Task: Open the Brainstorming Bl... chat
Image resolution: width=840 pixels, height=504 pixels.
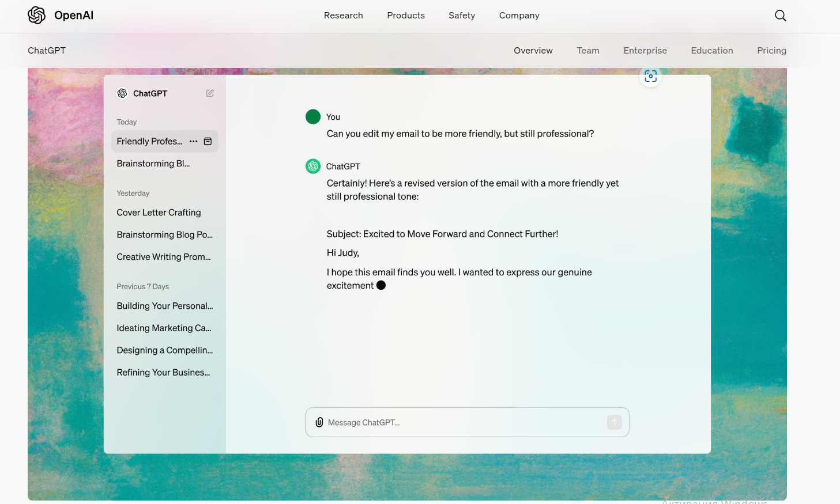Action: pos(153,164)
